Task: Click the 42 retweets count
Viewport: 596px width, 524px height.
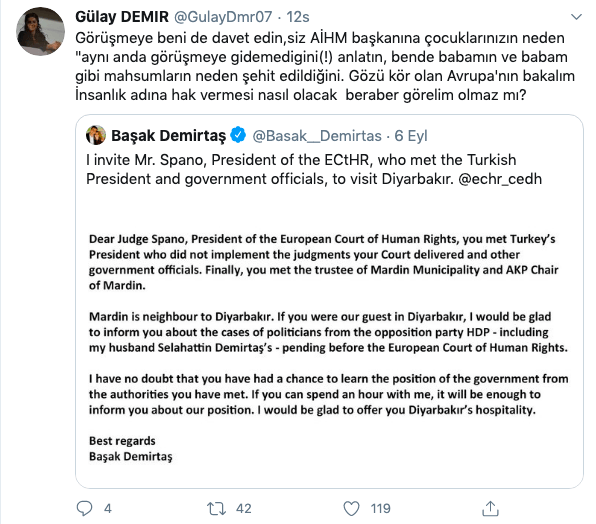Action: tap(244, 508)
